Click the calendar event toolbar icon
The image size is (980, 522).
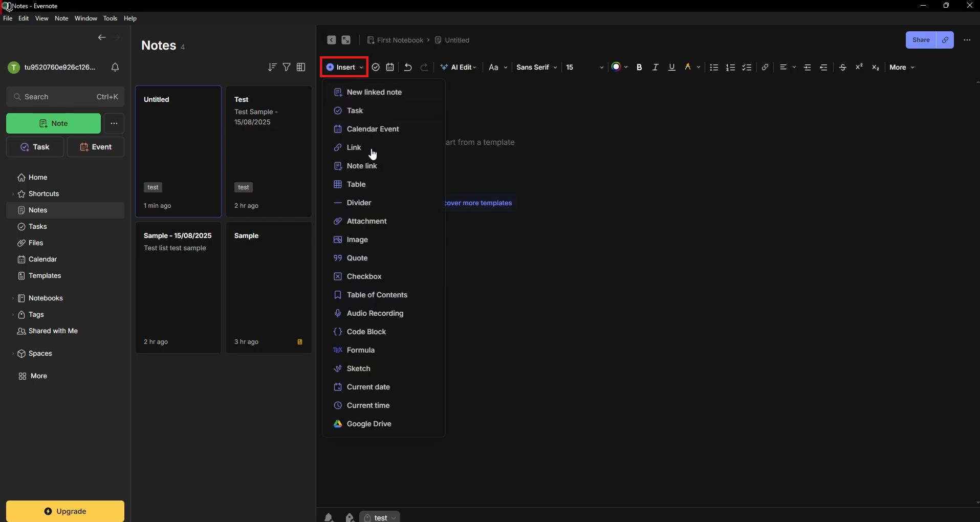coord(390,67)
